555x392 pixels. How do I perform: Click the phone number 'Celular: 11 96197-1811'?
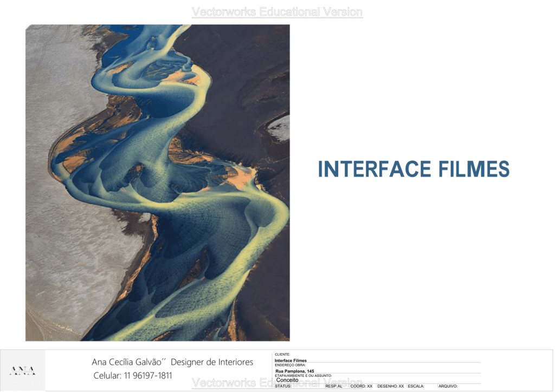tap(133, 375)
